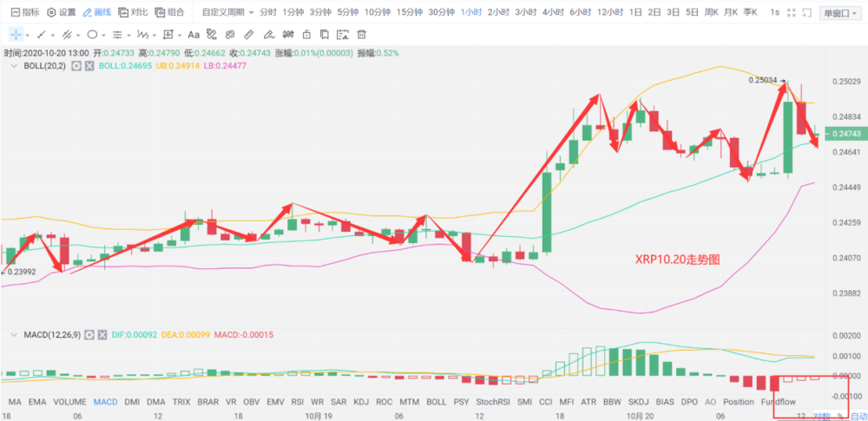868x421 pixels.
Task: Toggle the RSI indicator in bottom bar
Action: [x=297, y=402]
